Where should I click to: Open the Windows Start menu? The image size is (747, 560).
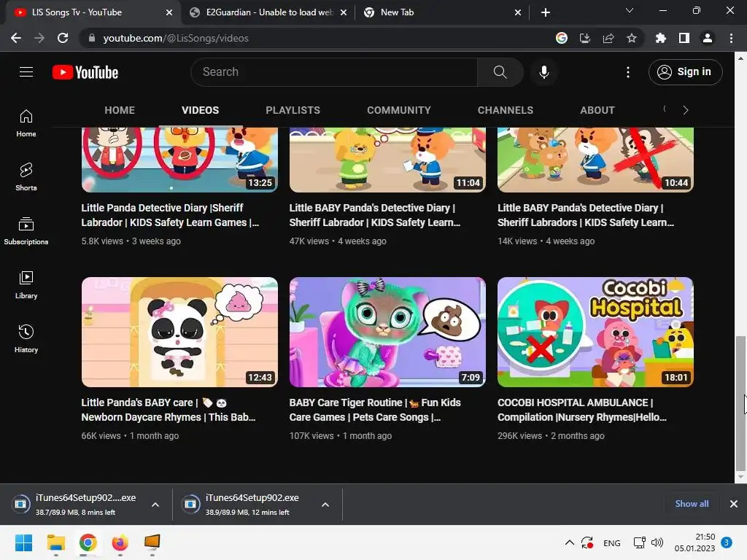pyautogui.click(x=24, y=542)
